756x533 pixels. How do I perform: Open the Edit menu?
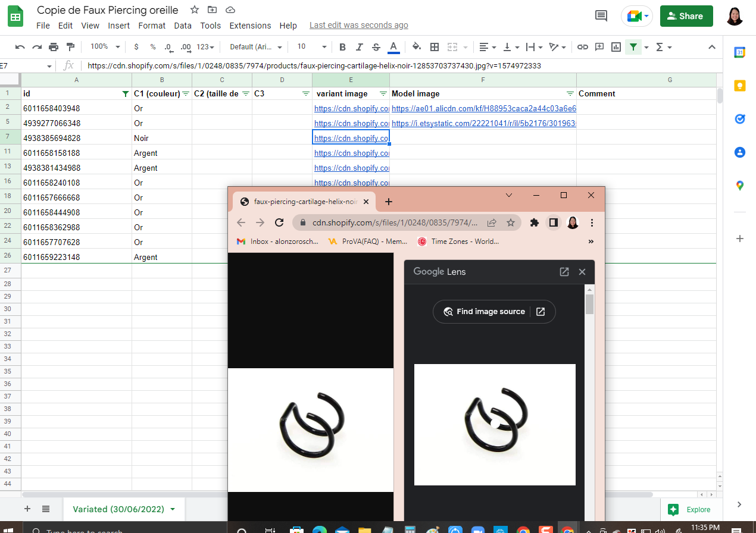coord(65,26)
